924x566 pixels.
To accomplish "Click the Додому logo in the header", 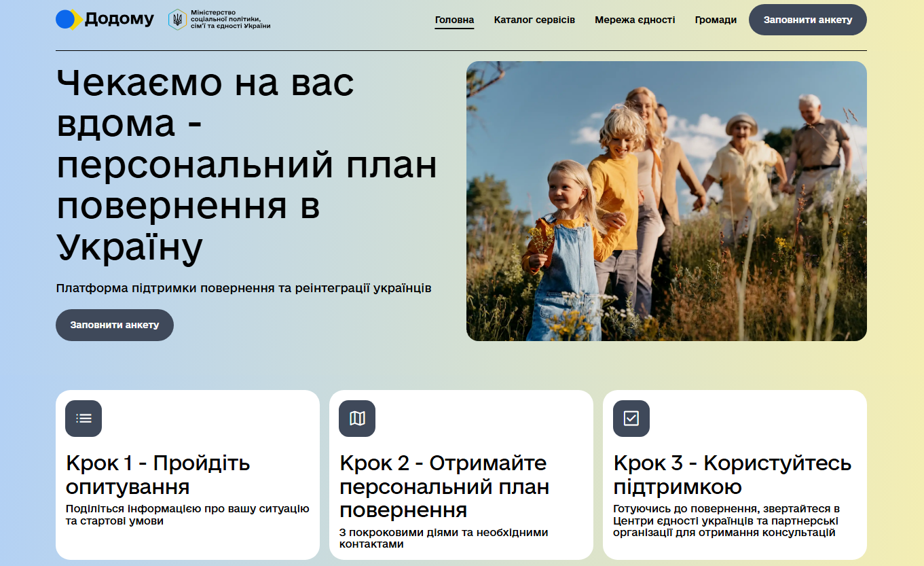I will [x=105, y=19].
